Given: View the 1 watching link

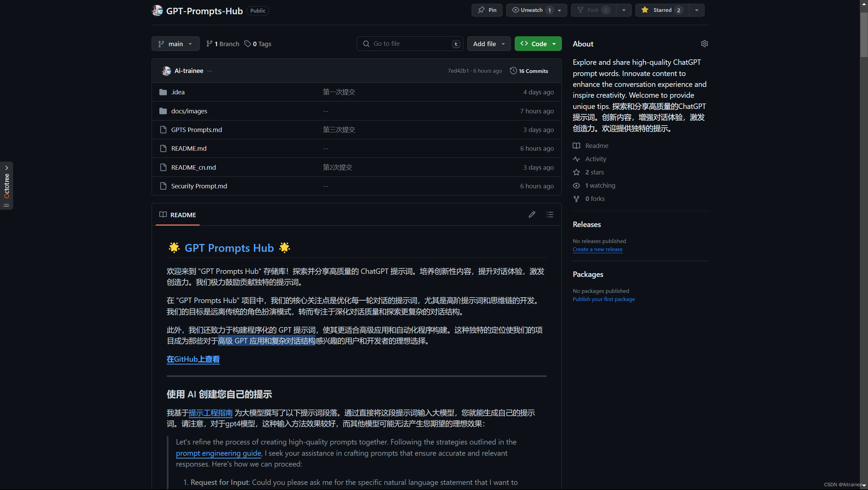Looking at the screenshot, I should [x=600, y=185].
